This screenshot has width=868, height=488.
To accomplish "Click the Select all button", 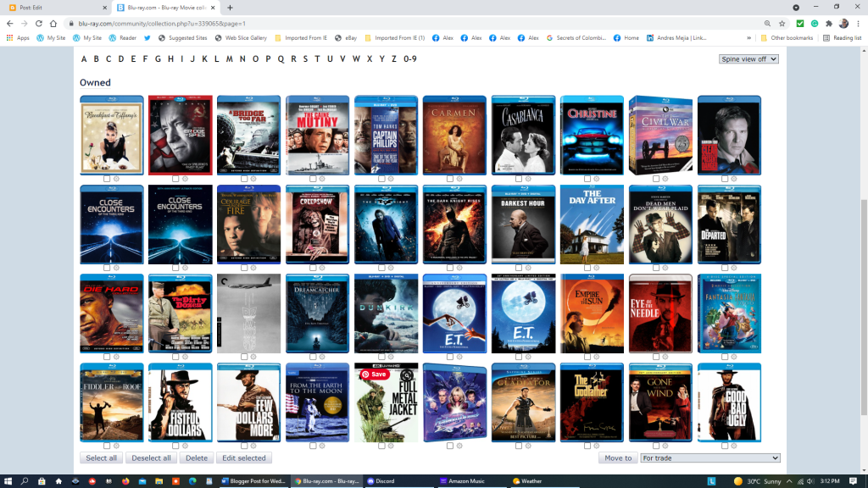I will pyautogui.click(x=102, y=458).
